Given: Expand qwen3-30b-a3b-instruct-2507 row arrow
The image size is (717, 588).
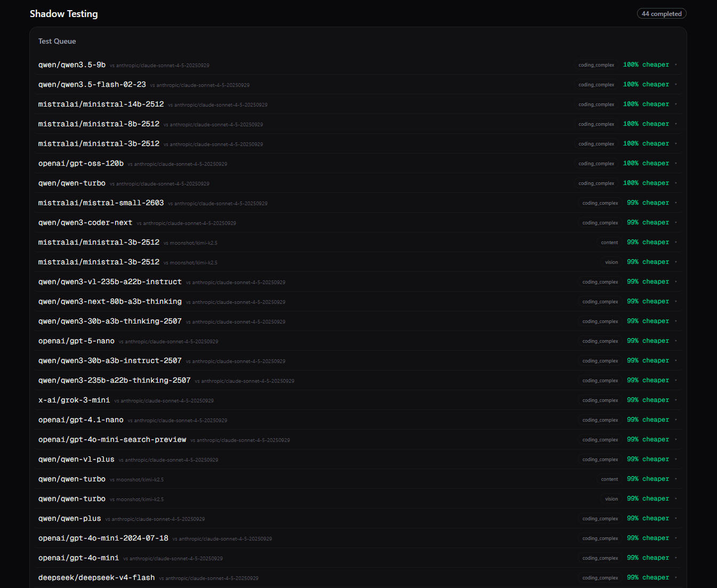Looking at the screenshot, I should click(x=676, y=361).
